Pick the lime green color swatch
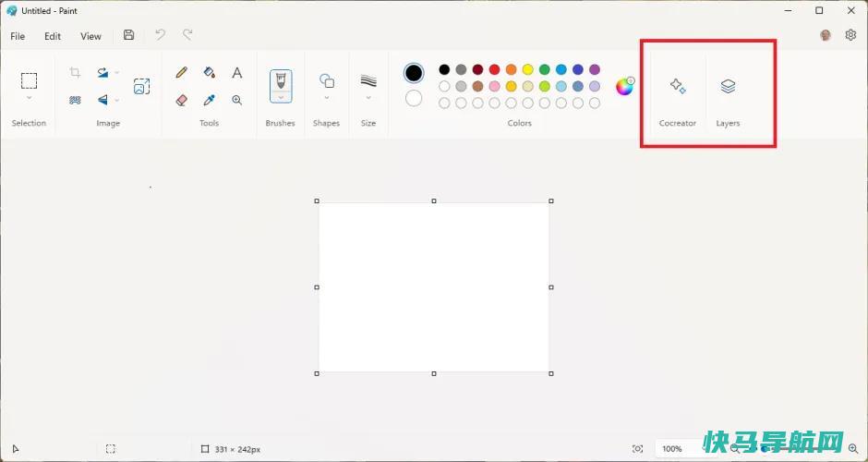The height and width of the screenshot is (462, 868). 545,87
